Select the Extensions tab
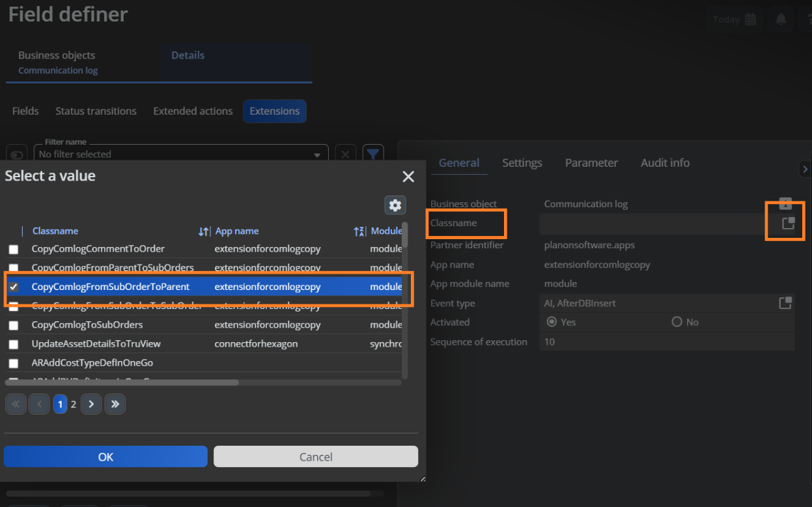 (275, 111)
